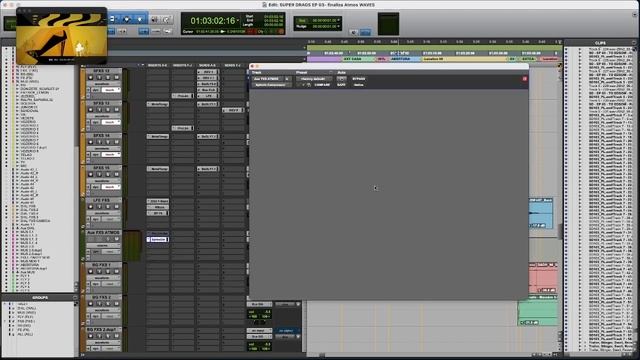640x360 pixels.
Task: Record-enable the SFXS 12 track
Action: tap(91, 77)
